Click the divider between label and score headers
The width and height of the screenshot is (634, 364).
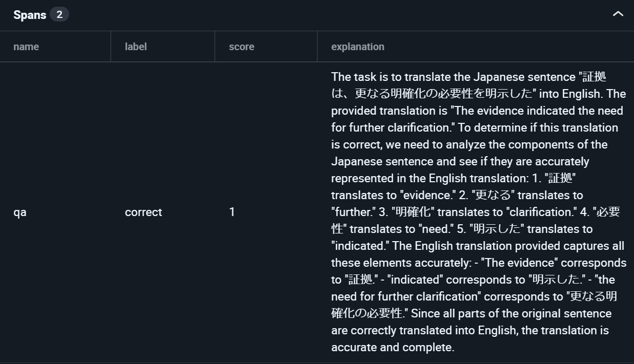[x=215, y=47]
